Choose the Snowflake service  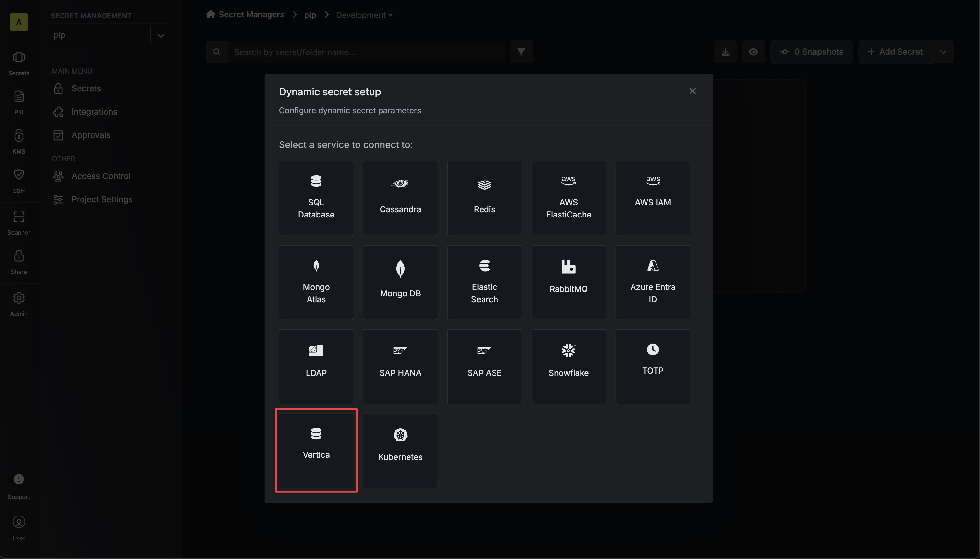click(568, 366)
